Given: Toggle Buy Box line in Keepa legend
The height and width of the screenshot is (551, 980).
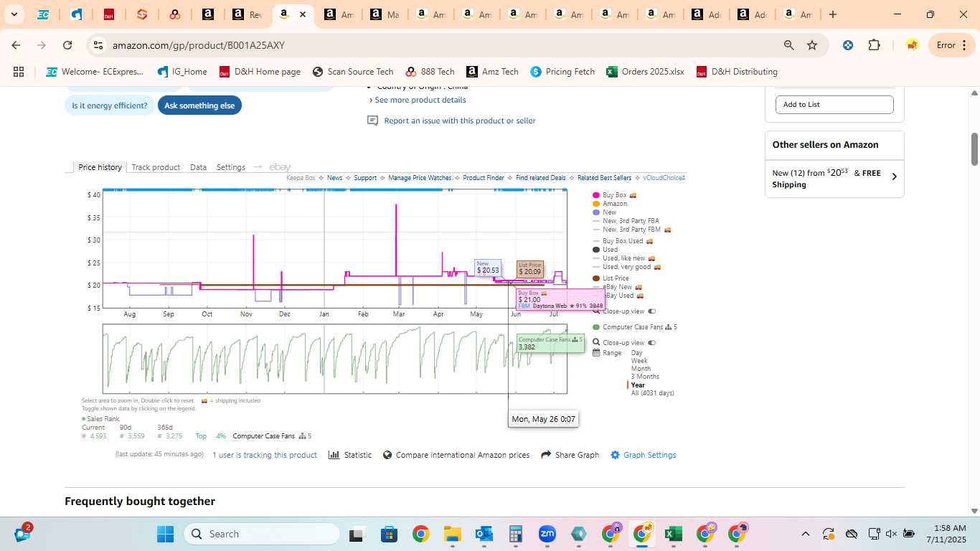Looking at the screenshot, I should tap(615, 195).
